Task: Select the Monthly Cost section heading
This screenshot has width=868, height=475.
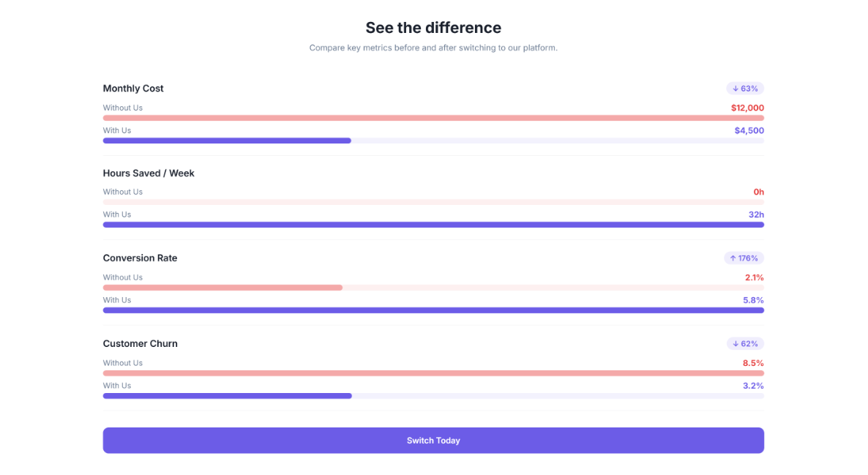Action: coord(133,88)
